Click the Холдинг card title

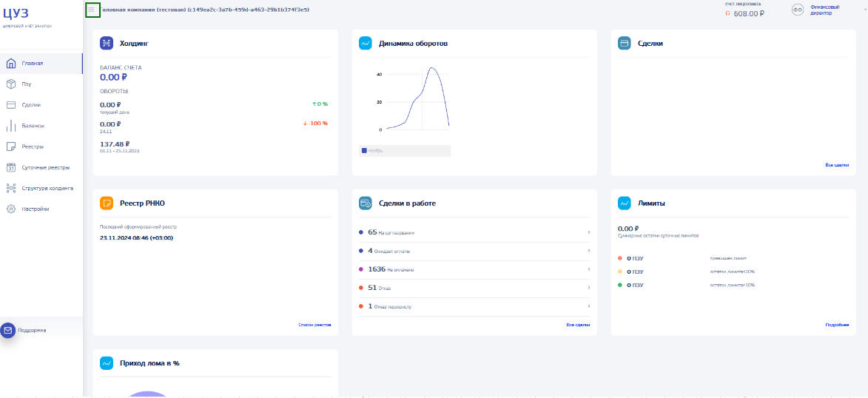[x=135, y=43]
